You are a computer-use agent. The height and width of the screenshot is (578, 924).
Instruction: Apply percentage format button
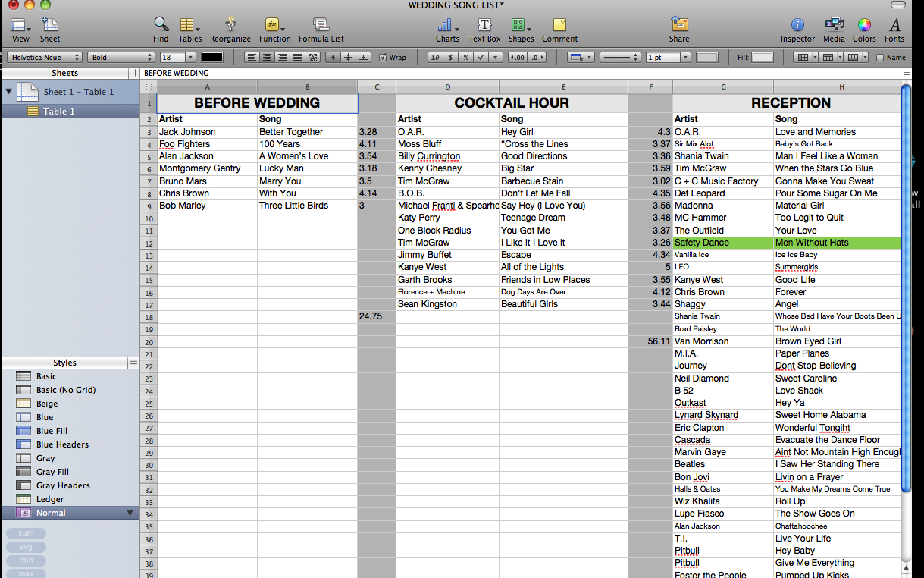(465, 58)
